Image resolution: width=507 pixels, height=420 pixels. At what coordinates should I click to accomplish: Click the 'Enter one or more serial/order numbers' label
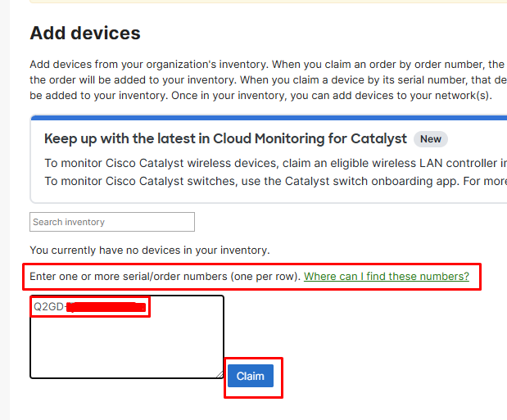click(165, 277)
